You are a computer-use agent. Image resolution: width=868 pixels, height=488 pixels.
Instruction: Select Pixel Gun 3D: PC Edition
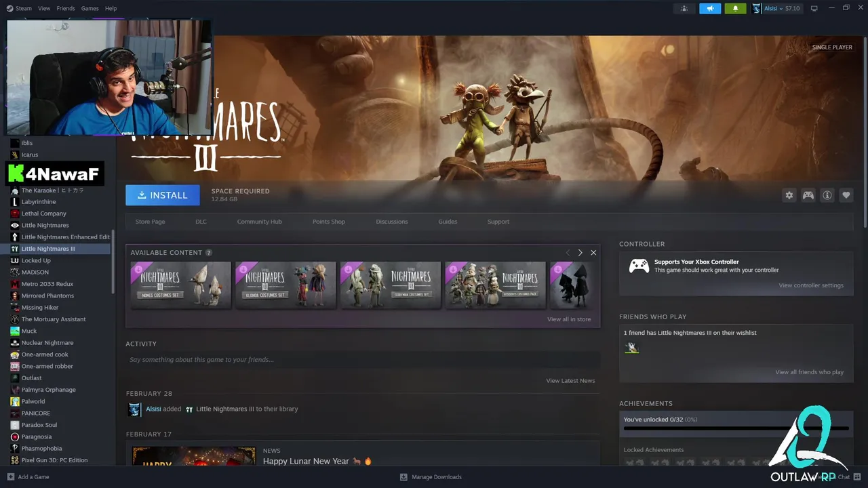click(56, 460)
